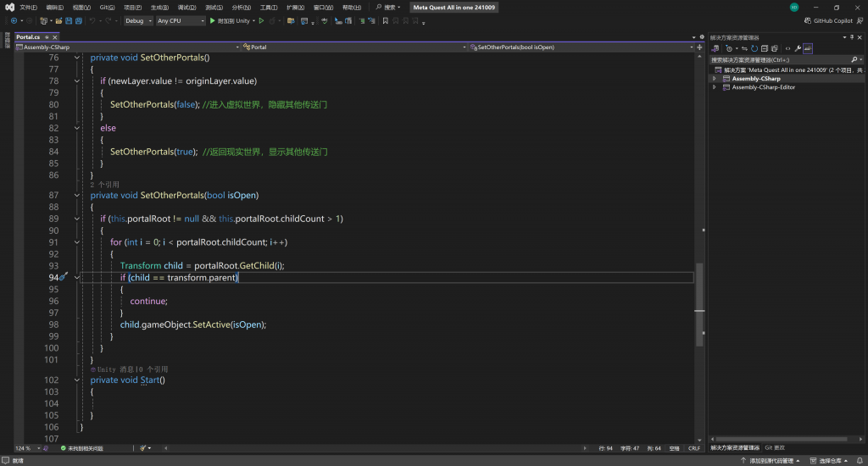Click the open file folder icon
The image size is (868, 466).
coord(58,21)
